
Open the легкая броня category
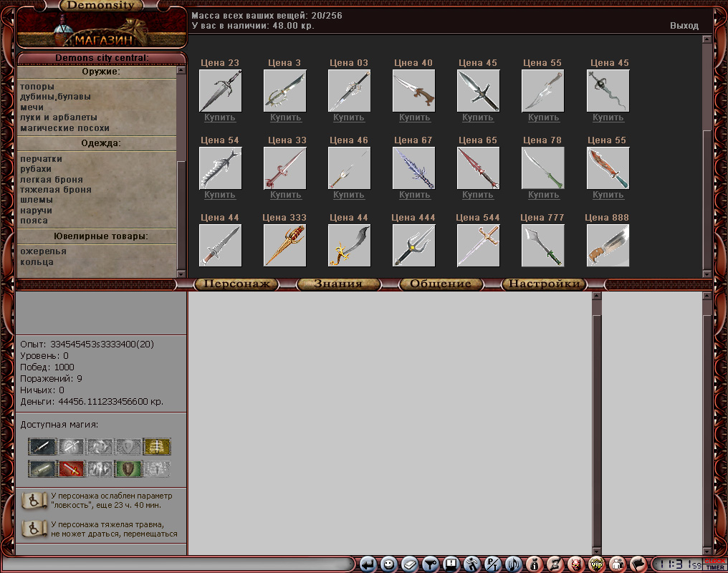pos(52,180)
